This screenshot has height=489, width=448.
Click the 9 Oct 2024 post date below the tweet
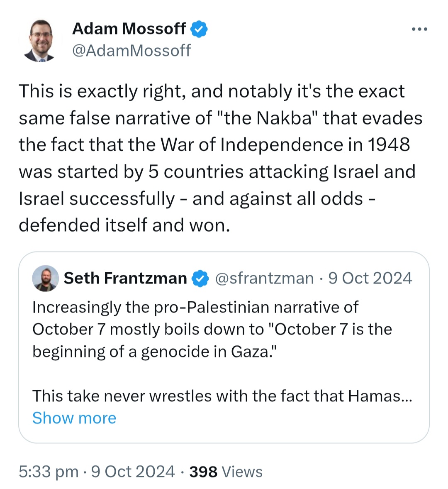pos(133,472)
